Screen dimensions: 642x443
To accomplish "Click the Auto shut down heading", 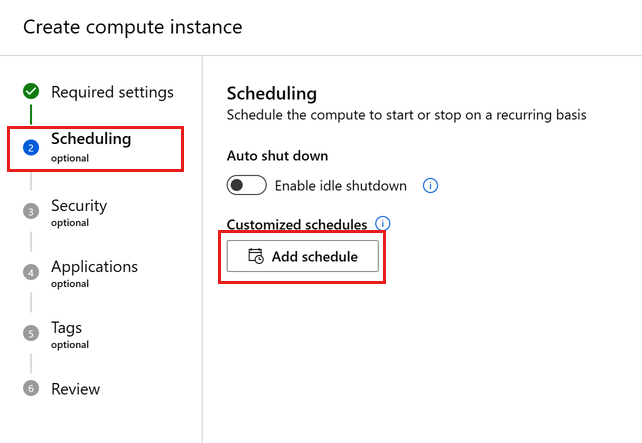I will (x=277, y=156).
